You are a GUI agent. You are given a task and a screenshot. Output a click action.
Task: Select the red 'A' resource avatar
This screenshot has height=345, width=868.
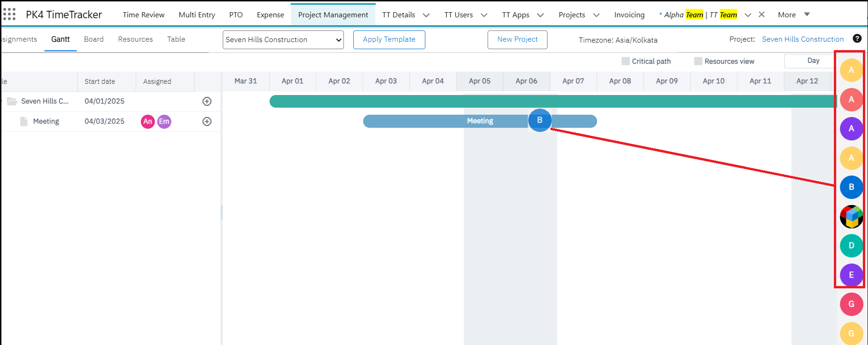pyautogui.click(x=851, y=99)
